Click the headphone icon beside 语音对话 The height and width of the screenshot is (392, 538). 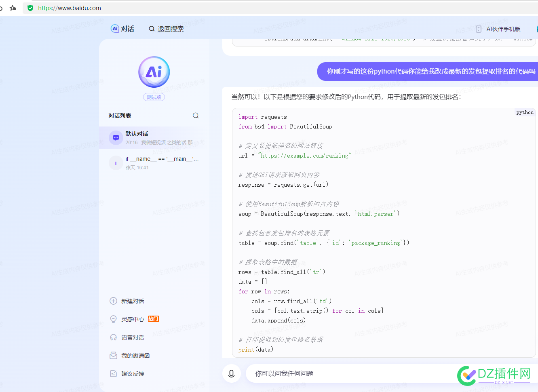tap(113, 337)
